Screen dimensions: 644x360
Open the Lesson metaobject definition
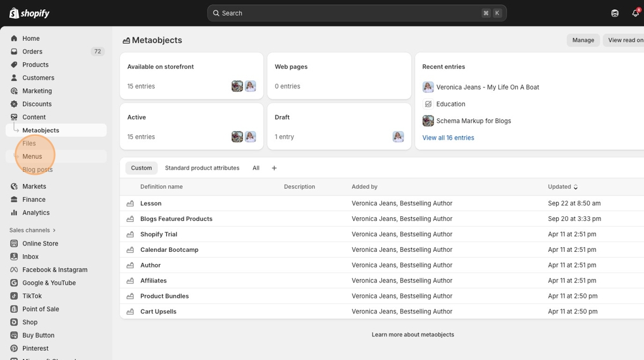click(151, 204)
